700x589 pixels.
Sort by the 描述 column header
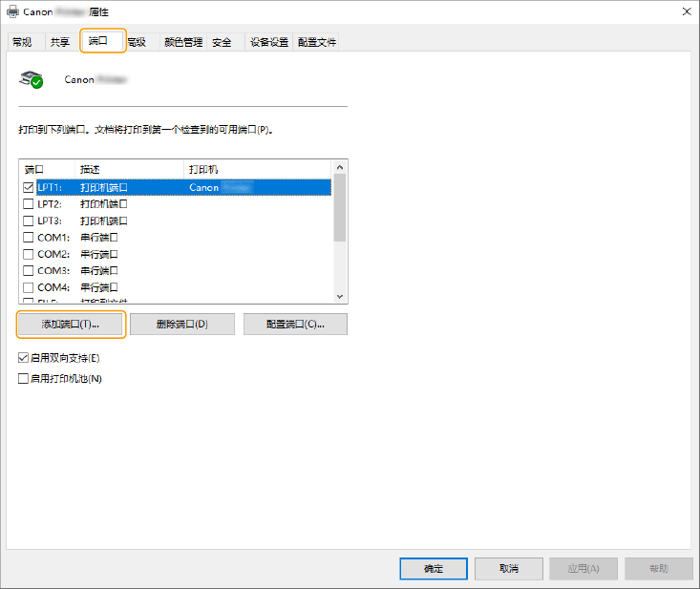point(128,169)
